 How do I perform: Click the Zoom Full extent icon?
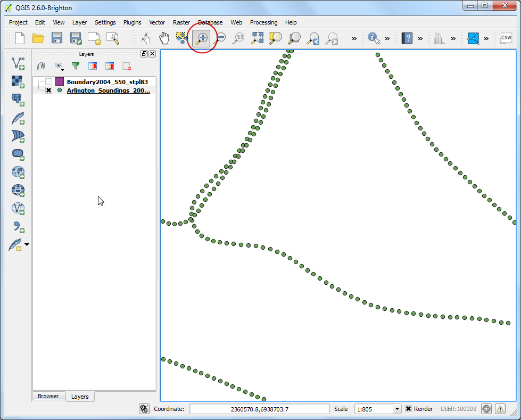257,38
